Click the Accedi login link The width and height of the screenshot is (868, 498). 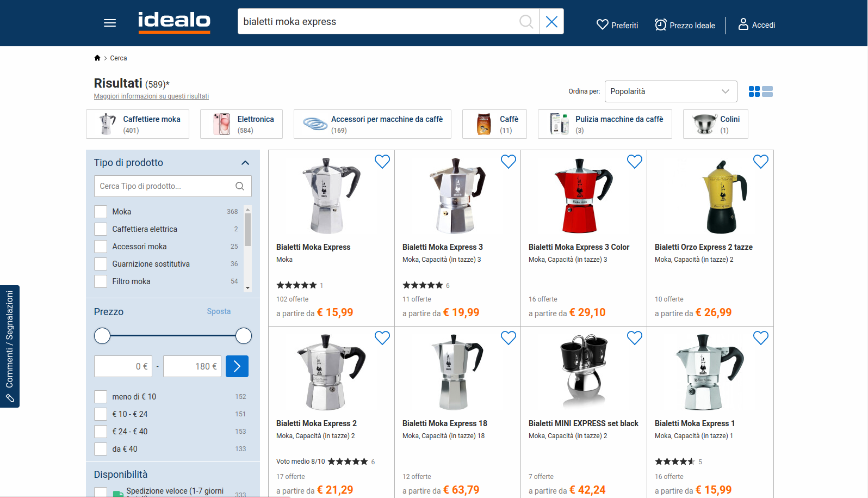[757, 25]
